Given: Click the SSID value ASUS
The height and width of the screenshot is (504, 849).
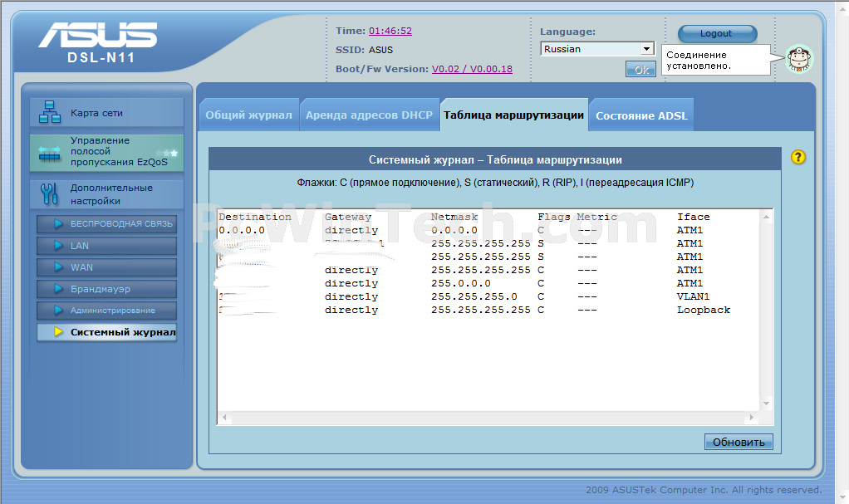Looking at the screenshot, I should click(380, 50).
